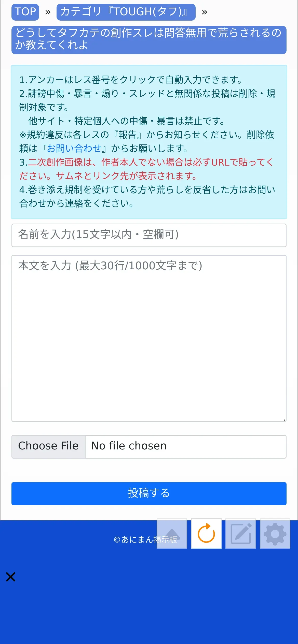The image size is (298, 644).
Task: Click the ©あにまん掲示板 footer text
Action: [x=145, y=539]
